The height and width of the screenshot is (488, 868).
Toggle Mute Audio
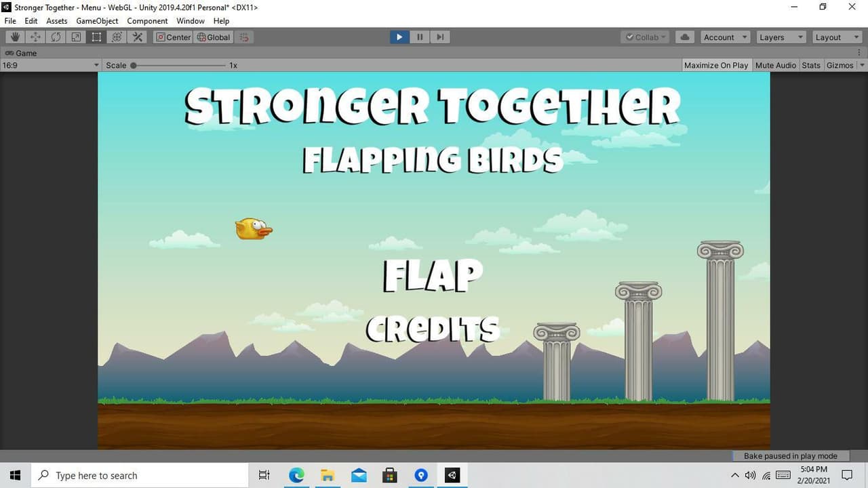776,65
